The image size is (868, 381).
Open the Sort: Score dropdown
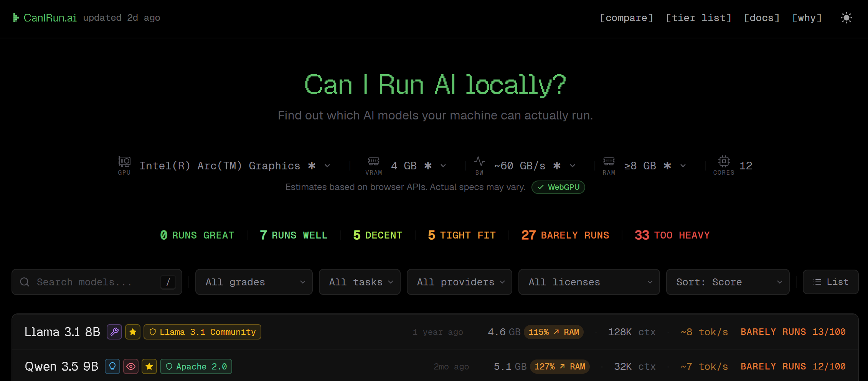pyautogui.click(x=728, y=282)
